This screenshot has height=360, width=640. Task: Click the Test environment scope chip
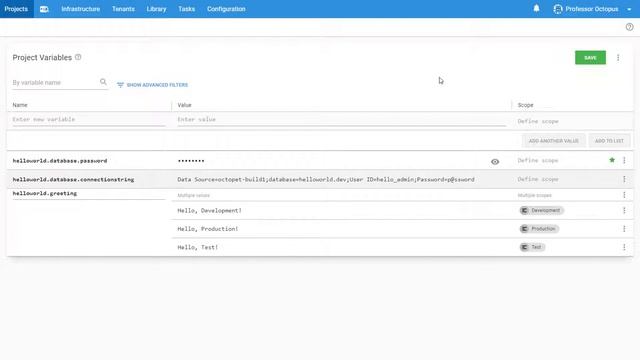click(532, 247)
